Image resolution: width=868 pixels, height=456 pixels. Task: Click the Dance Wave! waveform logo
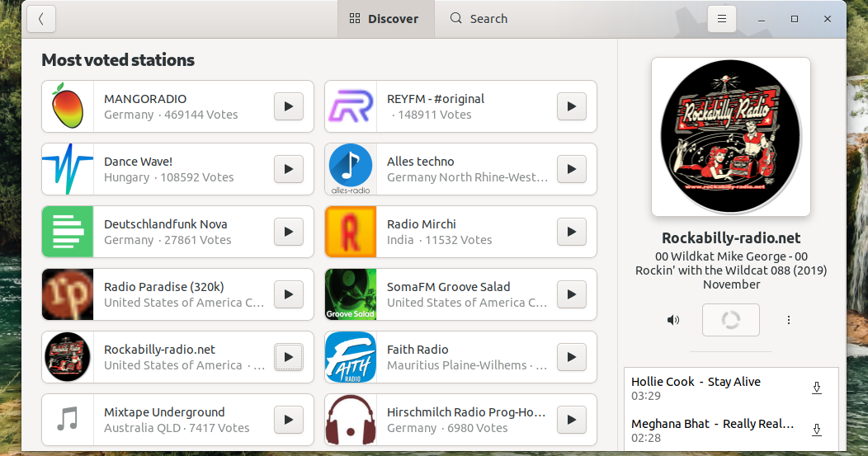(x=68, y=169)
